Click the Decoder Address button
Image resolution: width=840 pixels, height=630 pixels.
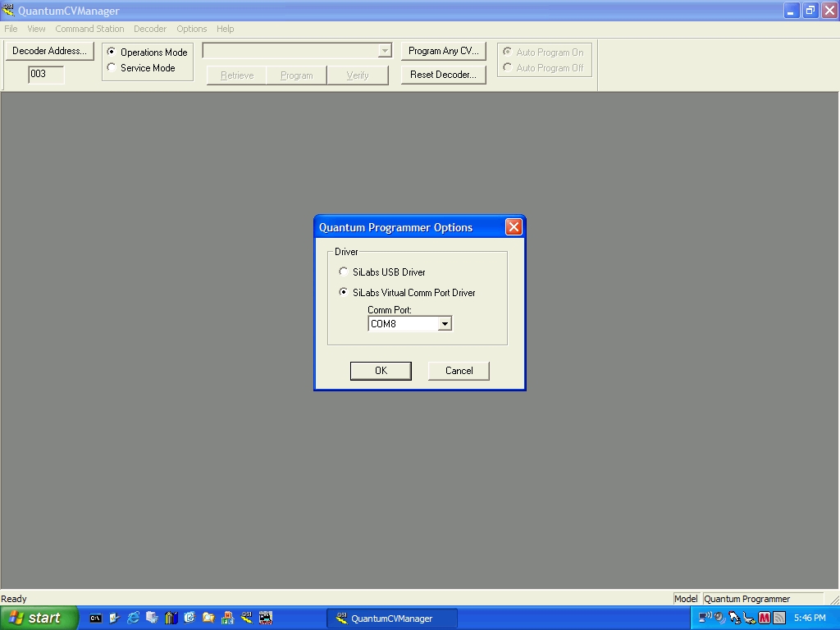49,51
